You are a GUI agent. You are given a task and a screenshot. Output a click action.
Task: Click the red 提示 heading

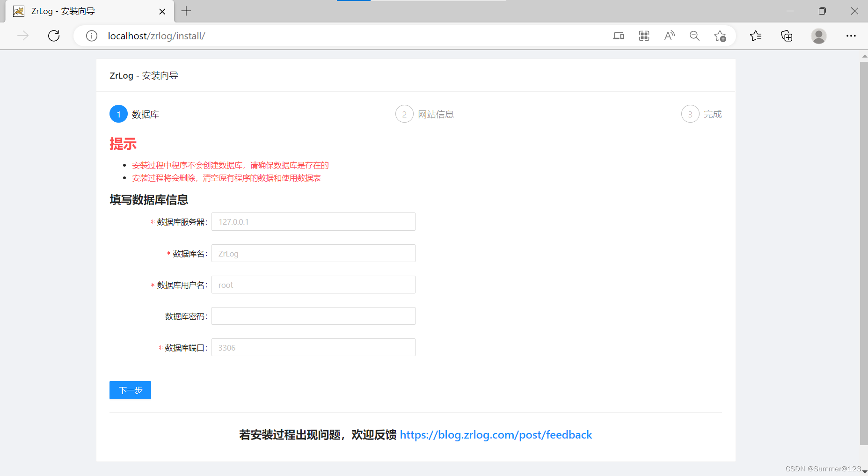tap(123, 144)
